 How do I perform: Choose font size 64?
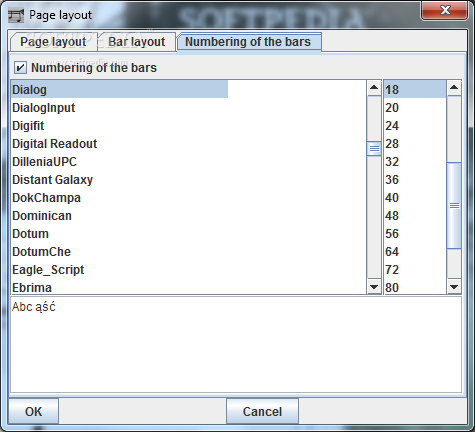(x=415, y=251)
